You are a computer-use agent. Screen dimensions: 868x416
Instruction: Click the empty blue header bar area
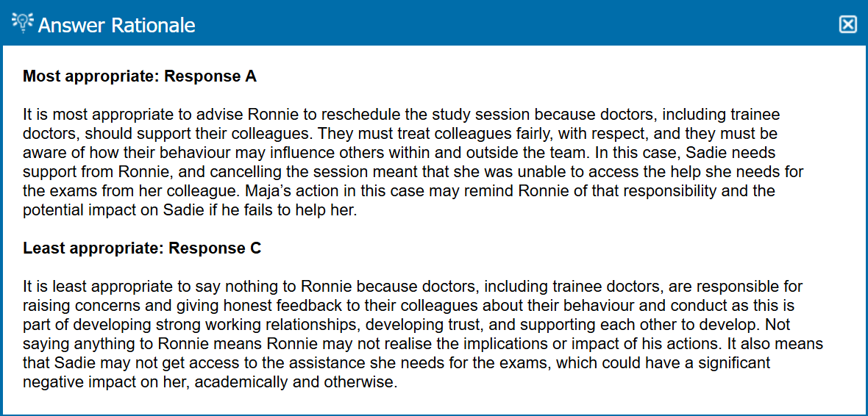pos(515,25)
